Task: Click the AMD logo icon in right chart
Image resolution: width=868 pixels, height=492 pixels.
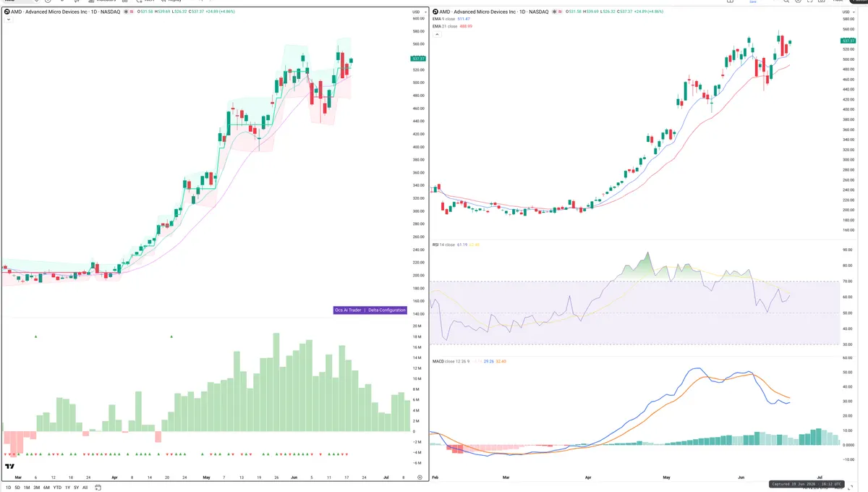Action: [x=436, y=12]
